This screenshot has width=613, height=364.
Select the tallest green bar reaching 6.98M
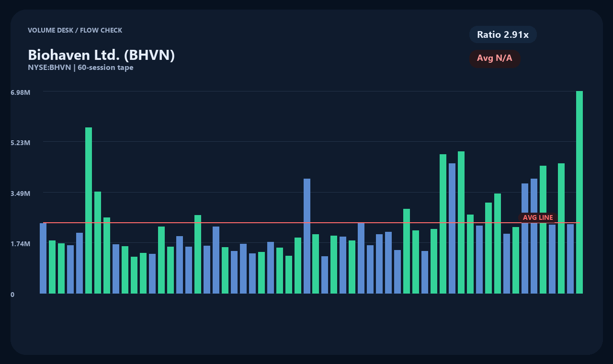click(x=579, y=192)
